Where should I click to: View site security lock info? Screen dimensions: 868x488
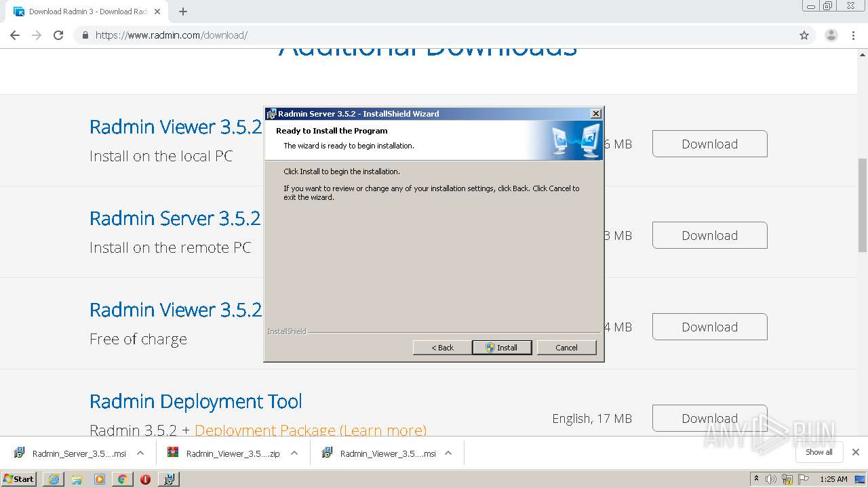(x=85, y=35)
